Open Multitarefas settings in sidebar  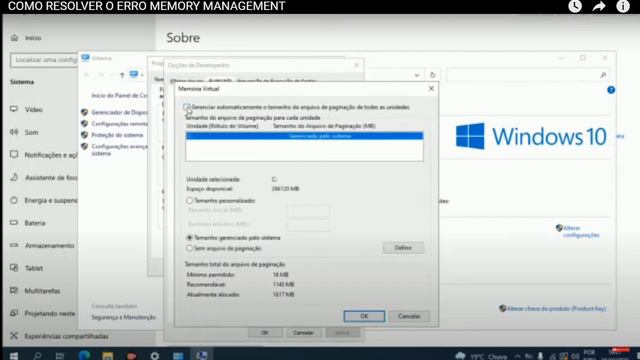[35, 291]
